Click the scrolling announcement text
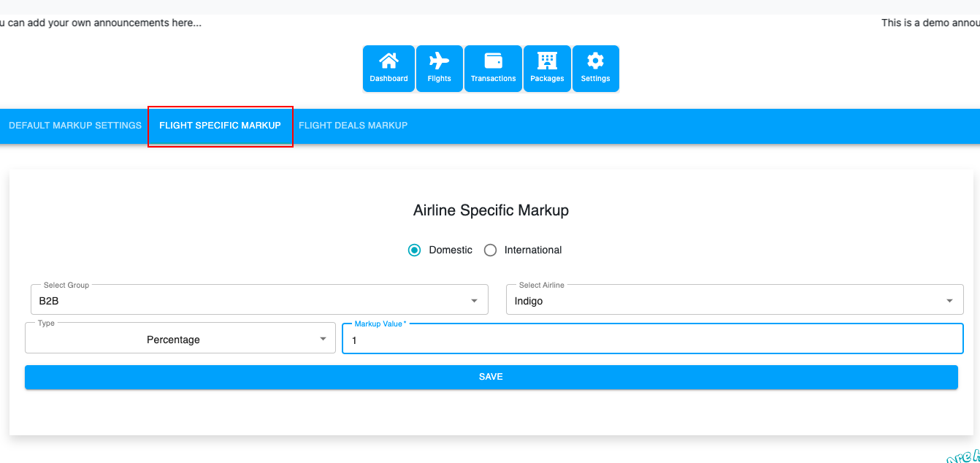Viewport: 980px width, 463px height. (101, 23)
